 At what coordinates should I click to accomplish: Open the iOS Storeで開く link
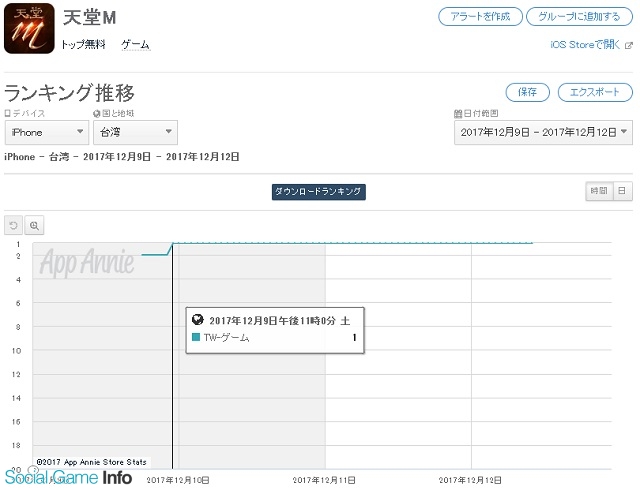click(585, 45)
